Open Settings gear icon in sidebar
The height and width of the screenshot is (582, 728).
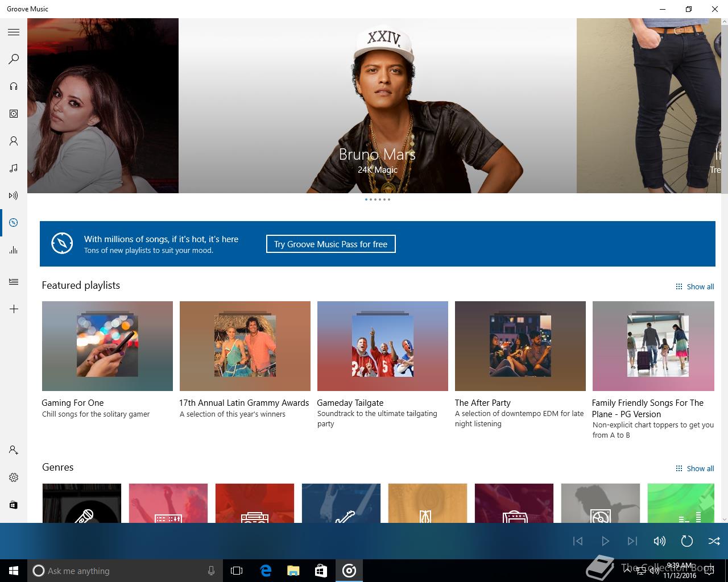coord(14,477)
